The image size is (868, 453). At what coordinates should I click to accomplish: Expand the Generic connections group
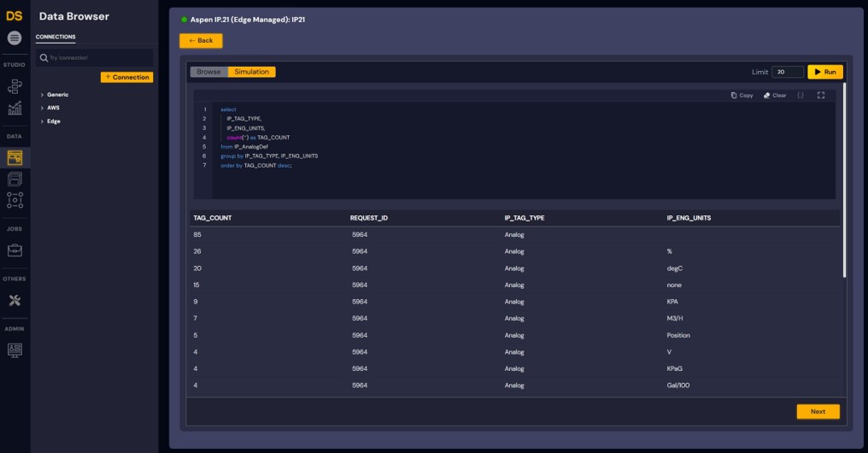click(57, 95)
